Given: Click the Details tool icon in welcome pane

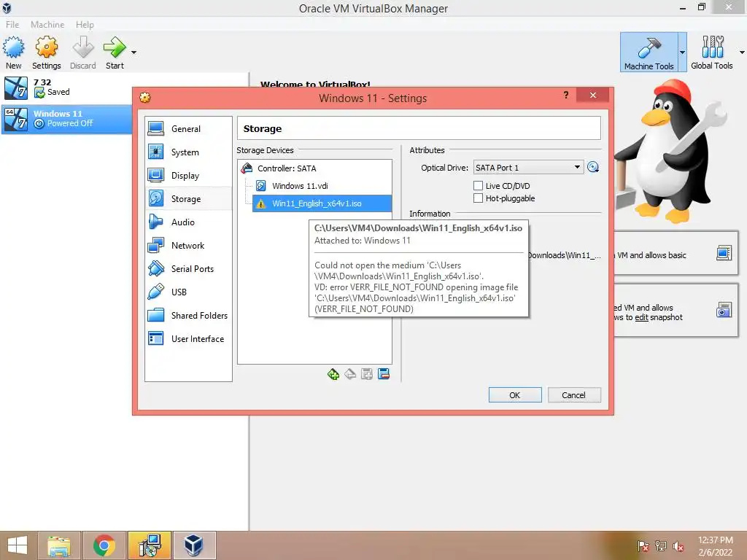Looking at the screenshot, I should [724, 253].
